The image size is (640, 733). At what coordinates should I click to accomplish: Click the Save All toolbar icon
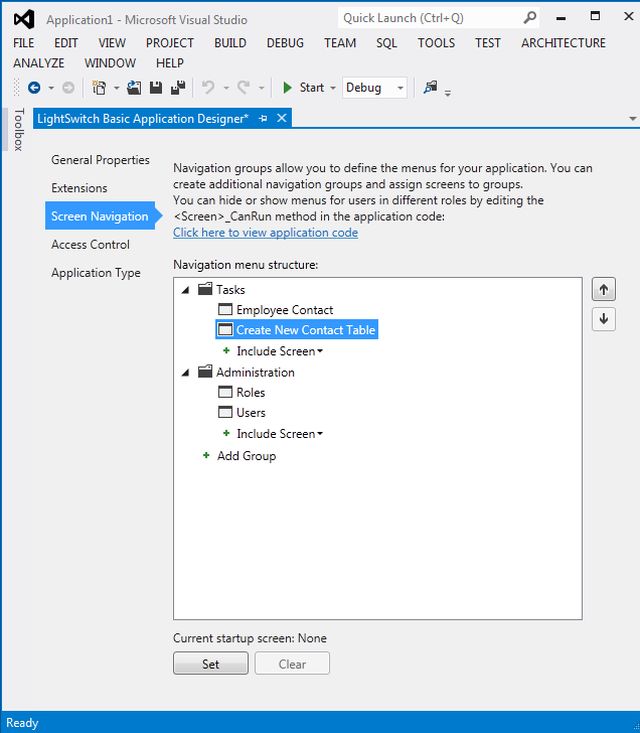[178, 87]
